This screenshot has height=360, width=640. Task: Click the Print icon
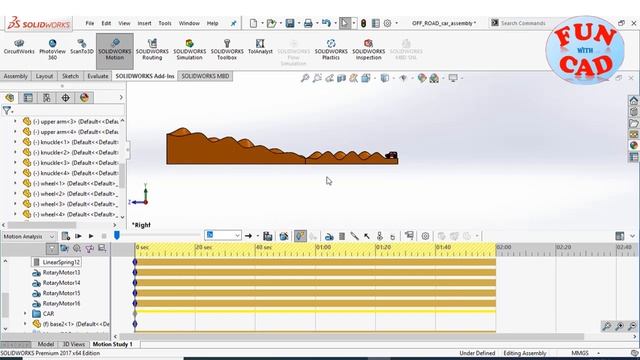point(308,23)
